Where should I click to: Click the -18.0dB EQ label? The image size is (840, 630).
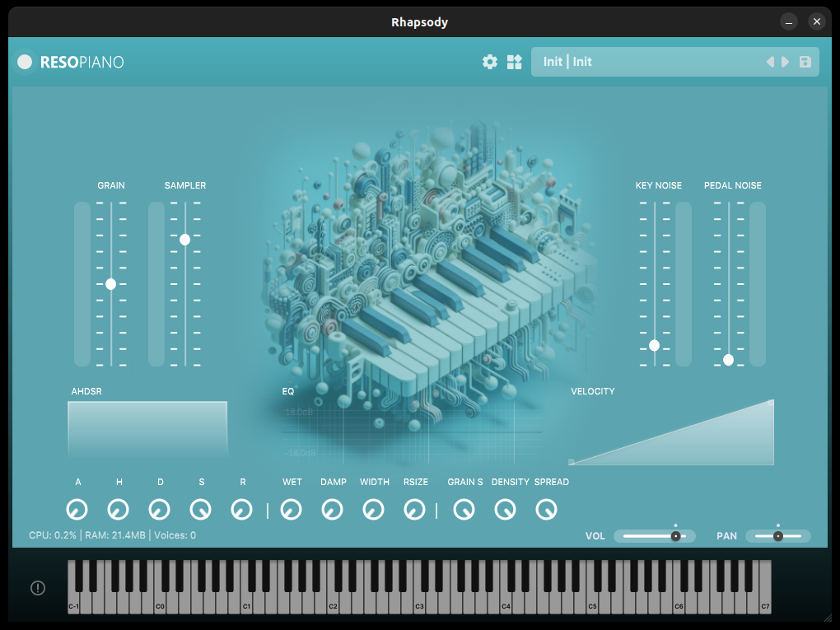pyautogui.click(x=301, y=453)
